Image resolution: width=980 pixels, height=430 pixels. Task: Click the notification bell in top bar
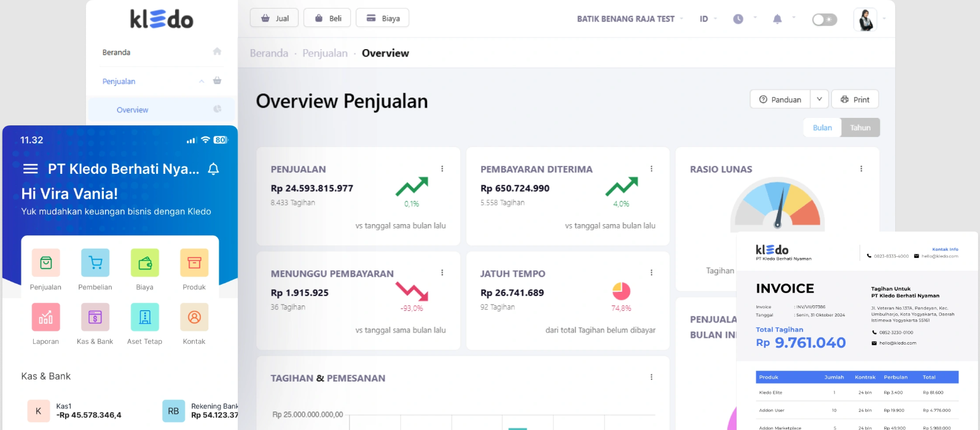tap(777, 19)
